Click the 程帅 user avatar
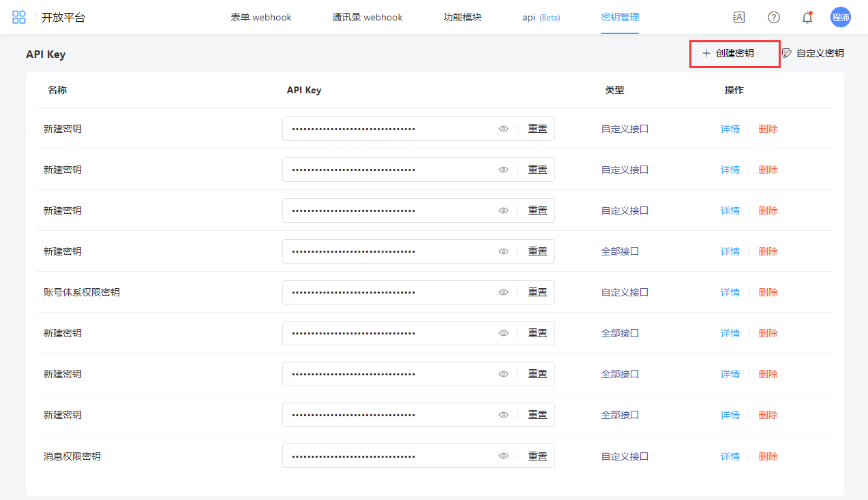Viewport: 868px width, 500px height. pos(840,17)
